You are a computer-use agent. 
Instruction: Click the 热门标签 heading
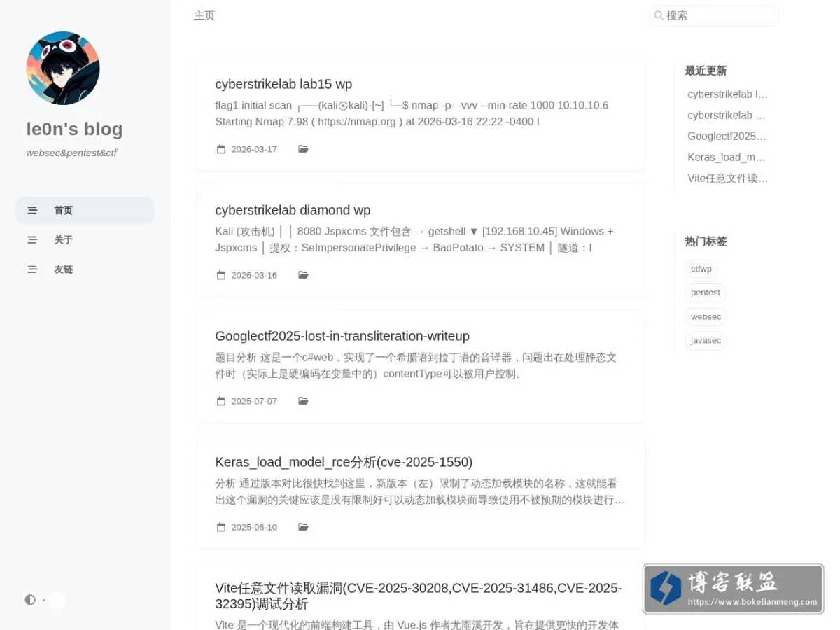[x=706, y=241]
